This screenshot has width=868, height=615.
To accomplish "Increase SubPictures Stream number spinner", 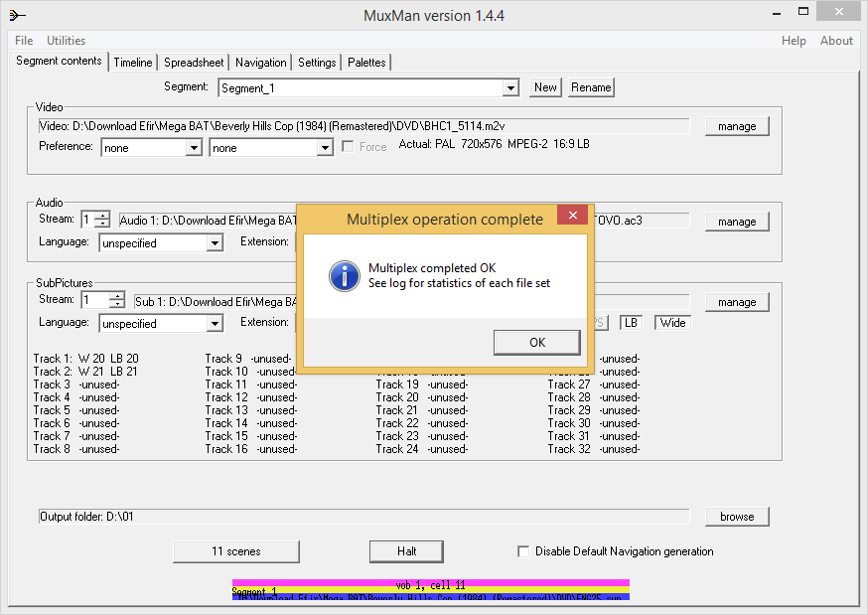I will pos(117,296).
